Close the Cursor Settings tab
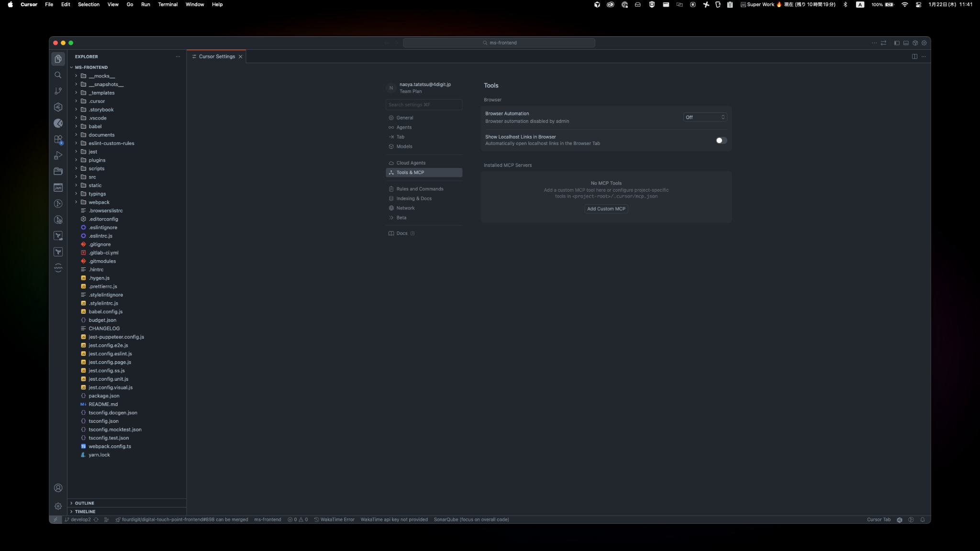The height and width of the screenshot is (551, 980). coord(241,56)
